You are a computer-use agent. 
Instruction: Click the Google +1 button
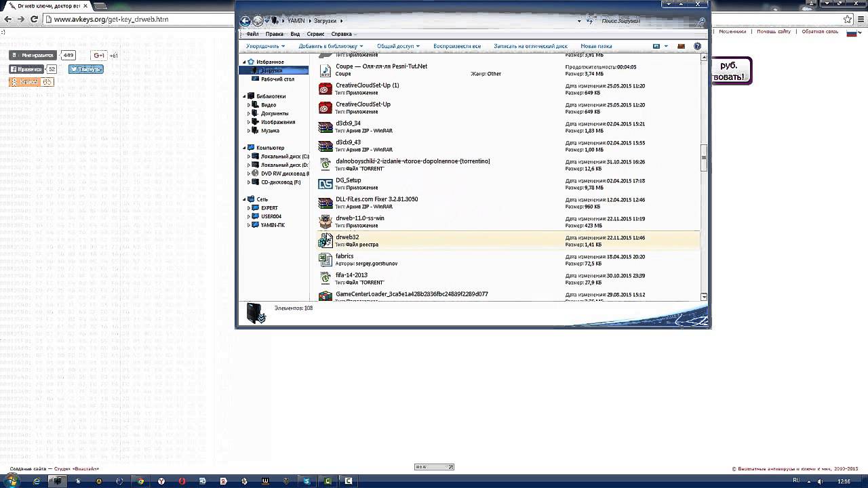tap(100, 55)
